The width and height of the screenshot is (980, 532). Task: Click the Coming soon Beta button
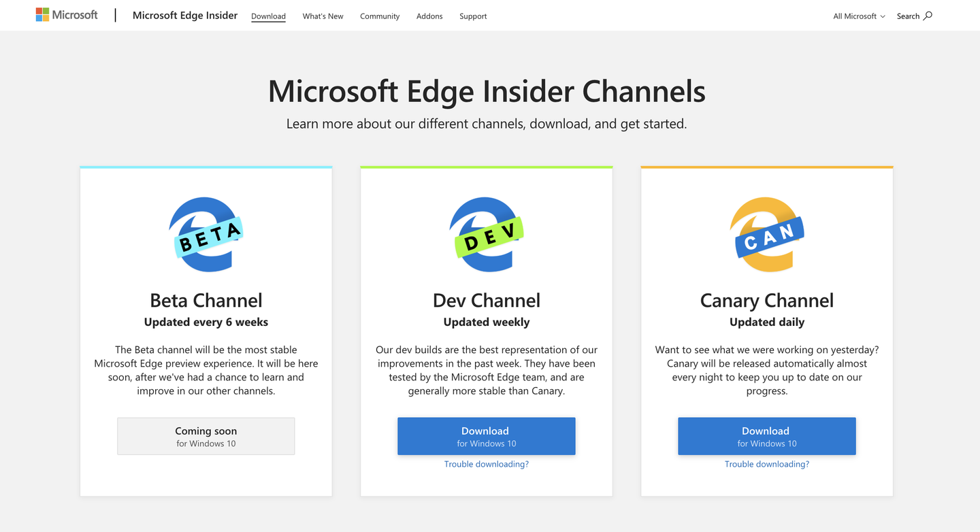[x=206, y=436]
